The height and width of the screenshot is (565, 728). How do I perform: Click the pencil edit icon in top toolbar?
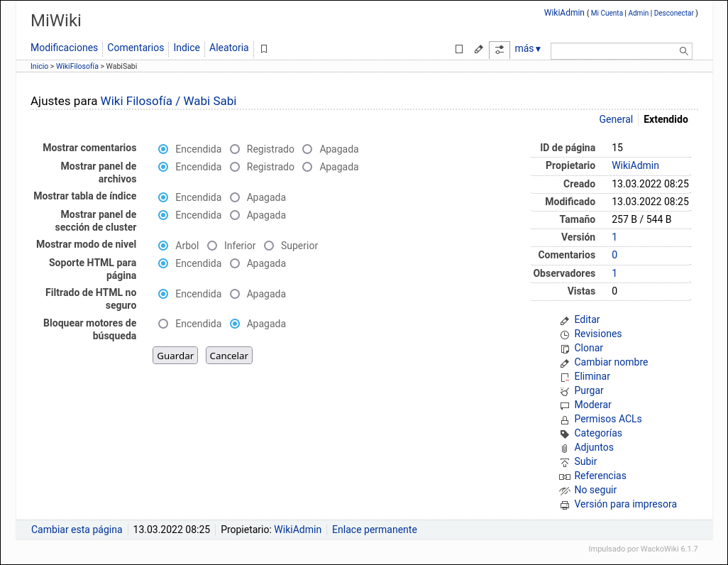(x=479, y=49)
